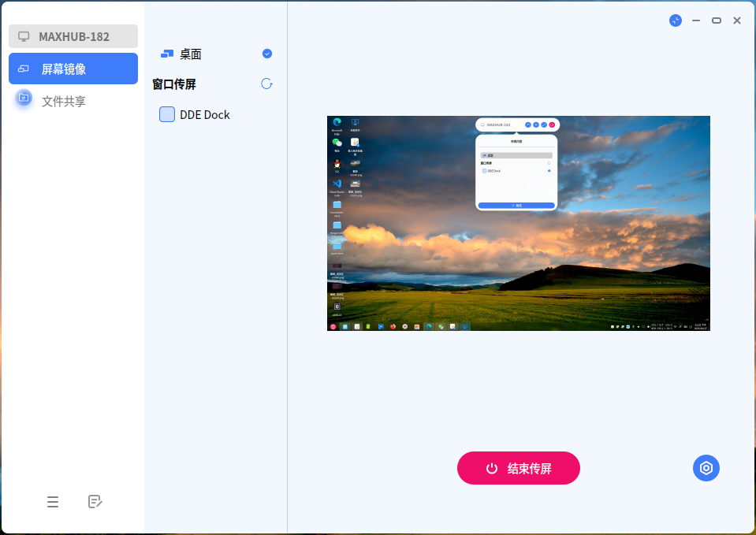Click the monitor icon beside MAXHUB-182
This screenshot has height=535, width=756.
pyautogui.click(x=24, y=36)
